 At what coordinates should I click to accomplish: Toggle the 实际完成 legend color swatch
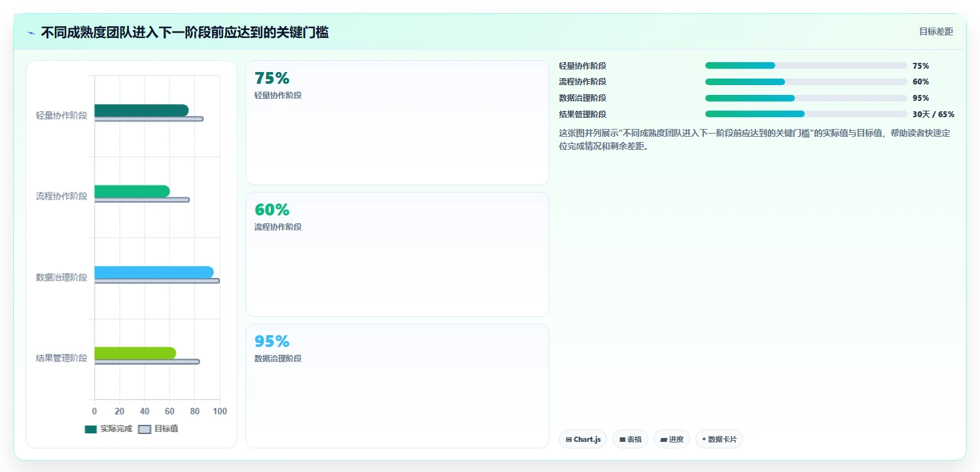pyautogui.click(x=91, y=429)
